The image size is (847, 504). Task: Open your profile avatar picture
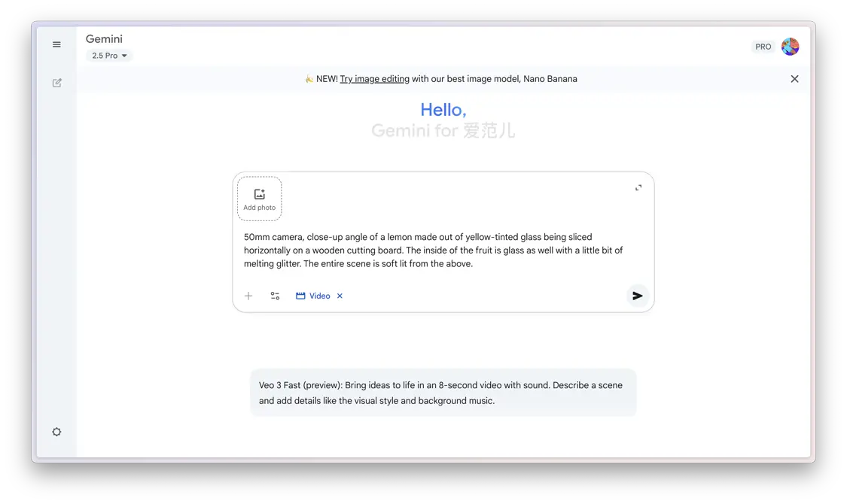[x=790, y=46]
